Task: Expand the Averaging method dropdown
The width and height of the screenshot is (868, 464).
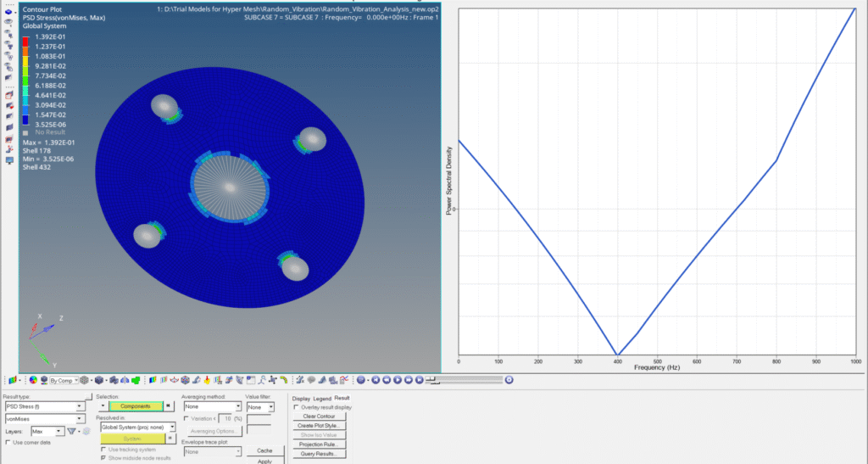Action: pos(237,407)
